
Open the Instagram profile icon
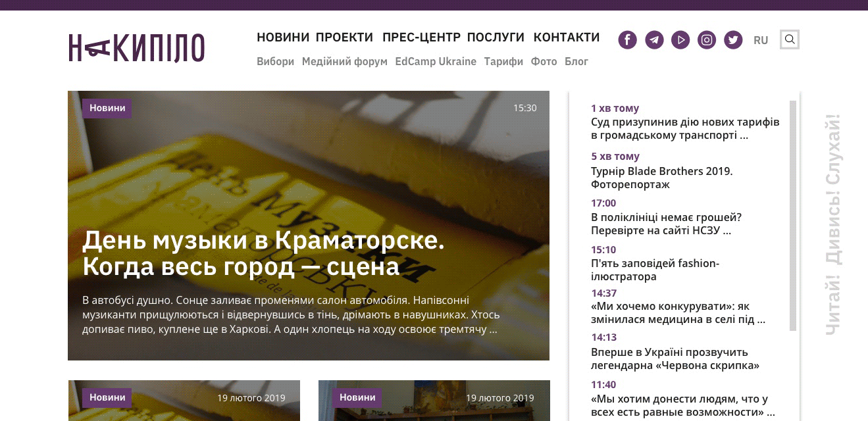tap(707, 40)
